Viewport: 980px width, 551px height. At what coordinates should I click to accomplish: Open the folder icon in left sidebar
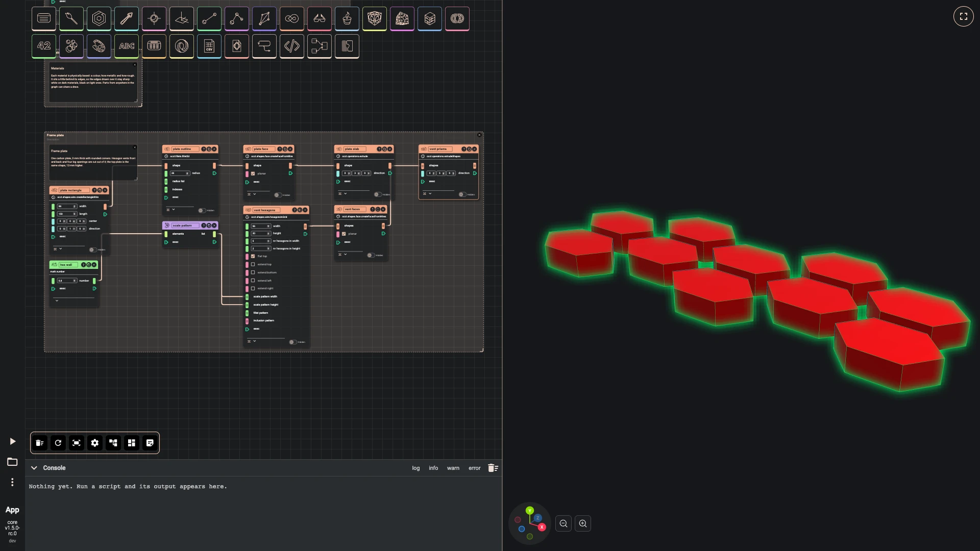[x=12, y=462]
